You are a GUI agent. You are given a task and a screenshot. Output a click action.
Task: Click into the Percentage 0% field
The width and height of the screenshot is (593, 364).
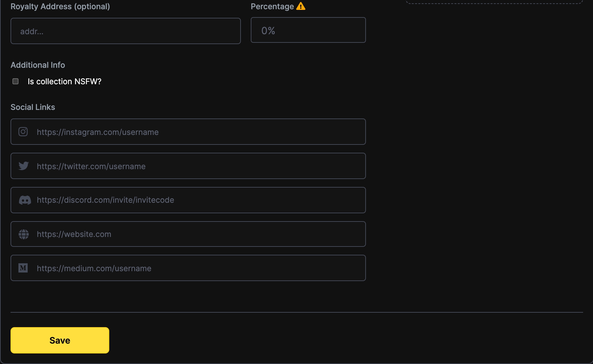308,30
